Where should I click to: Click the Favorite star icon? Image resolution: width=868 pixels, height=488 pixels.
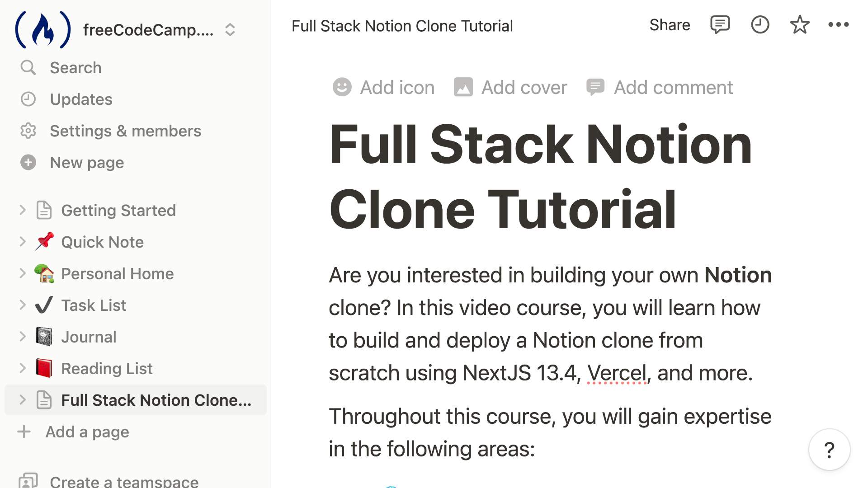(x=800, y=25)
